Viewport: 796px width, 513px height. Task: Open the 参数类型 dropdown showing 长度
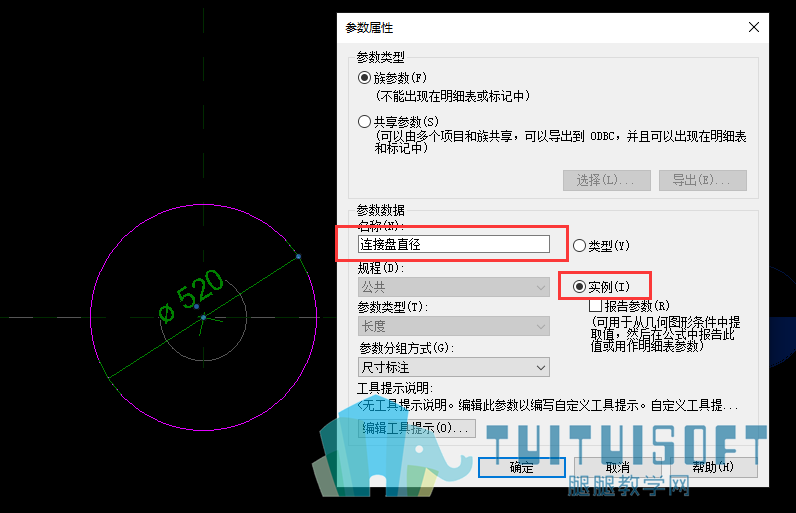[x=454, y=326]
